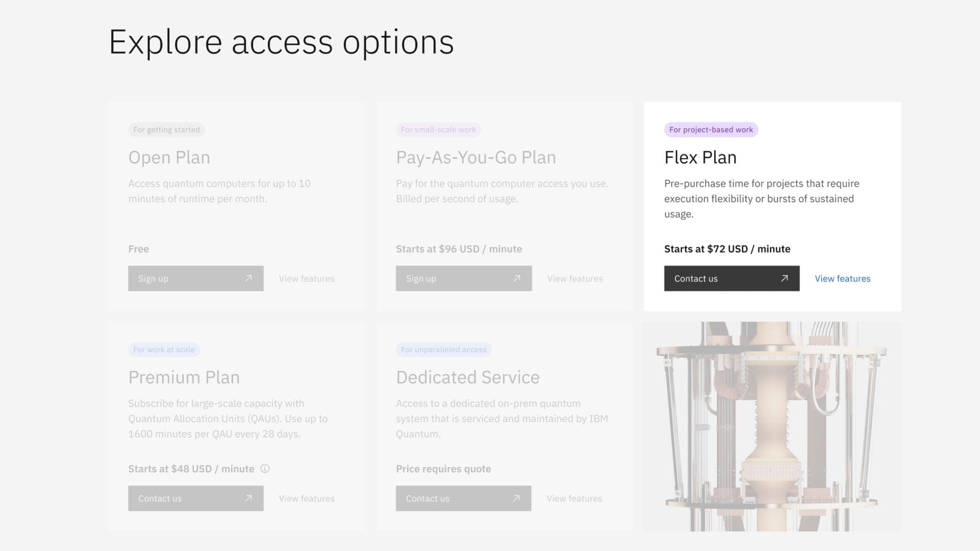Click the info icon next to the $48 USD price
Screen dimensions: 980x551
265,469
